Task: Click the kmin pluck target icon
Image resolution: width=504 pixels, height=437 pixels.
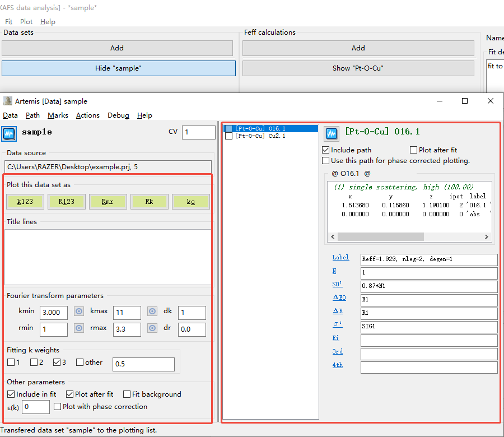Action: point(79,312)
